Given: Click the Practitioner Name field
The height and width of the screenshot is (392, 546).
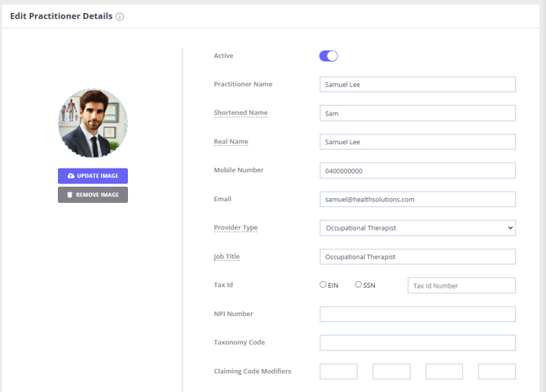Looking at the screenshot, I should tap(417, 85).
